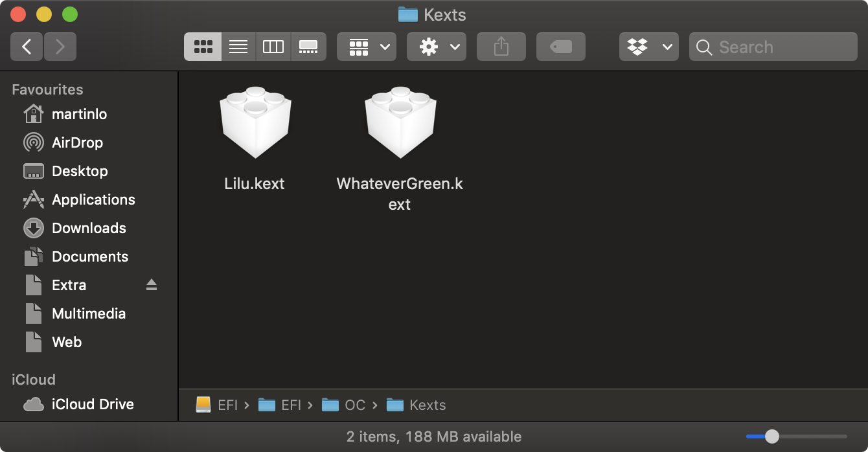Viewport: 868px width, 452px height.
Task: Open iCloud Drive in the sidebar
Action: tap(93, 404)
